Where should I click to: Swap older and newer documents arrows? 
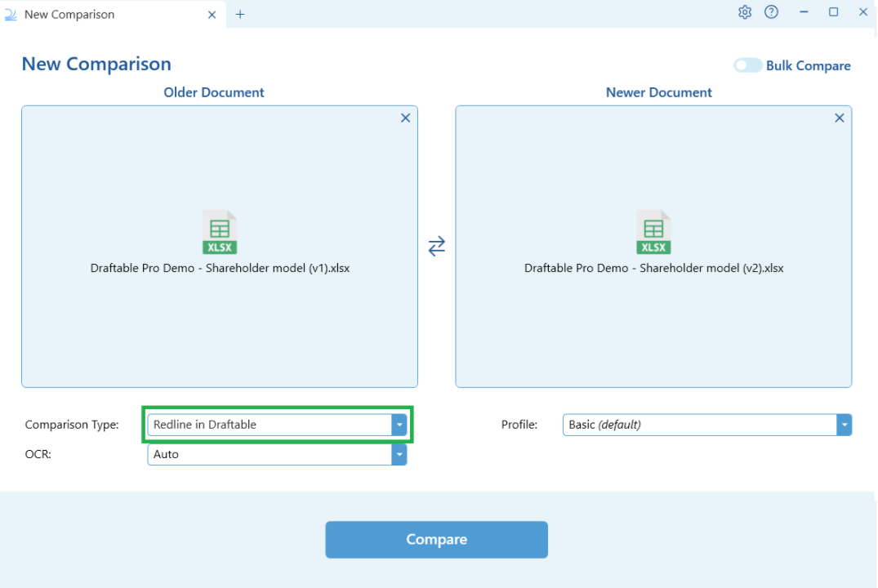tap(437, 246)
